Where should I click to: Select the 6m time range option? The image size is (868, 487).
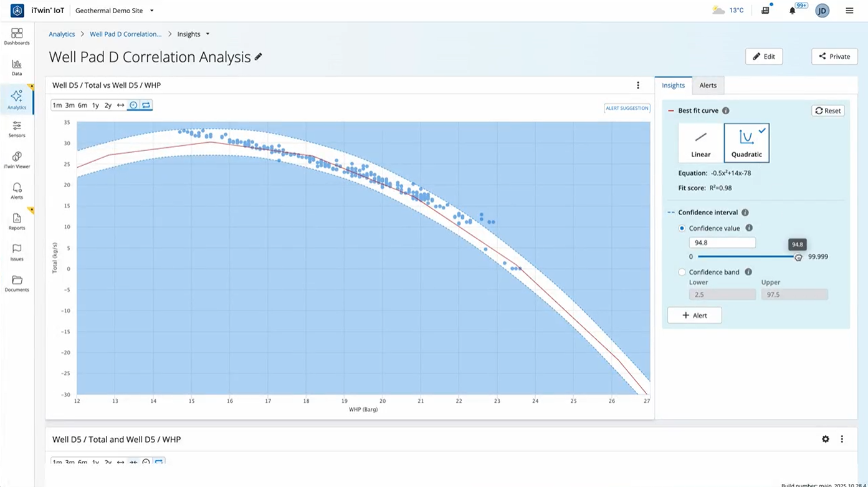[x=82, y=105]
